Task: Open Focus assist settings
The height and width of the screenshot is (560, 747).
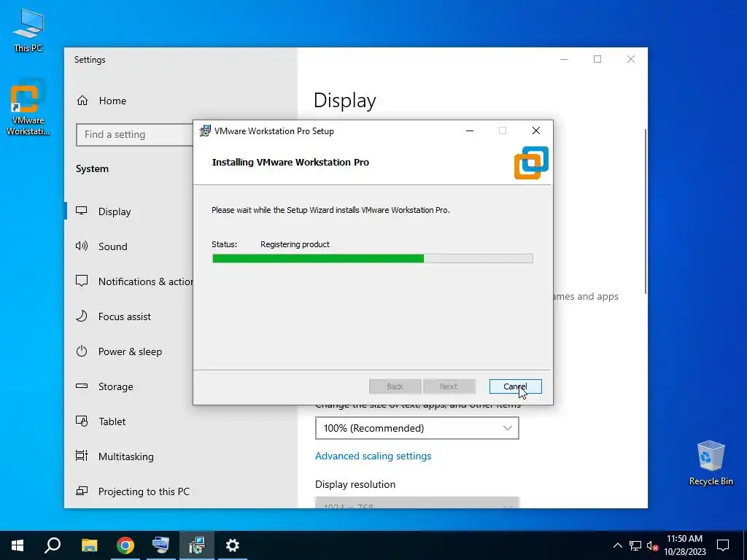Action: pyautogui.click(x=124, y=316)
